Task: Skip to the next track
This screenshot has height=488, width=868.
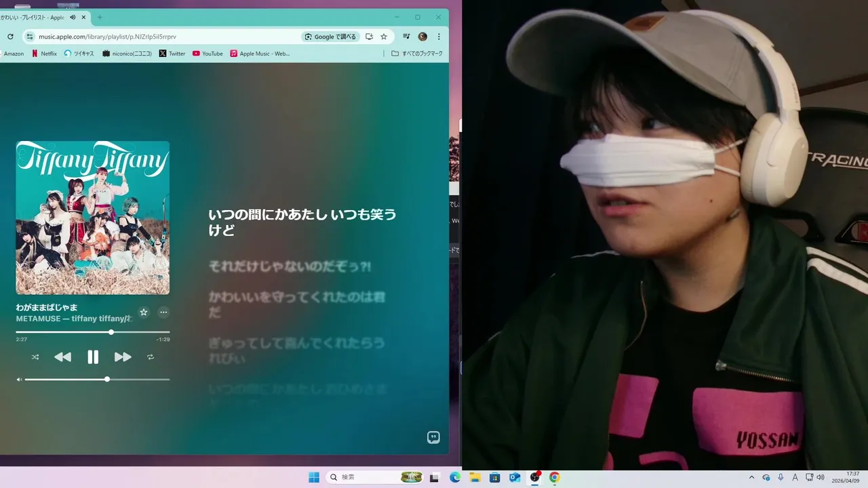Action: coord(123,357)
